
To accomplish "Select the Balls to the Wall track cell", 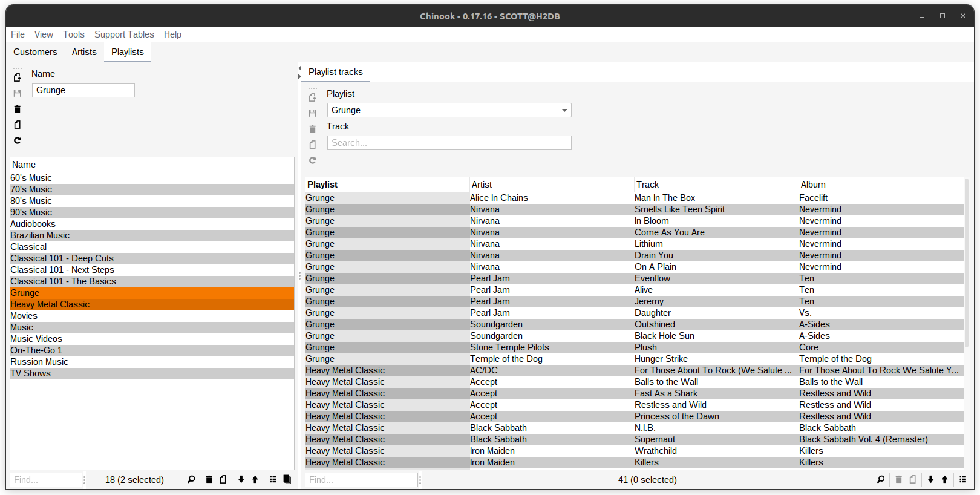I will [x=716, y=382].
